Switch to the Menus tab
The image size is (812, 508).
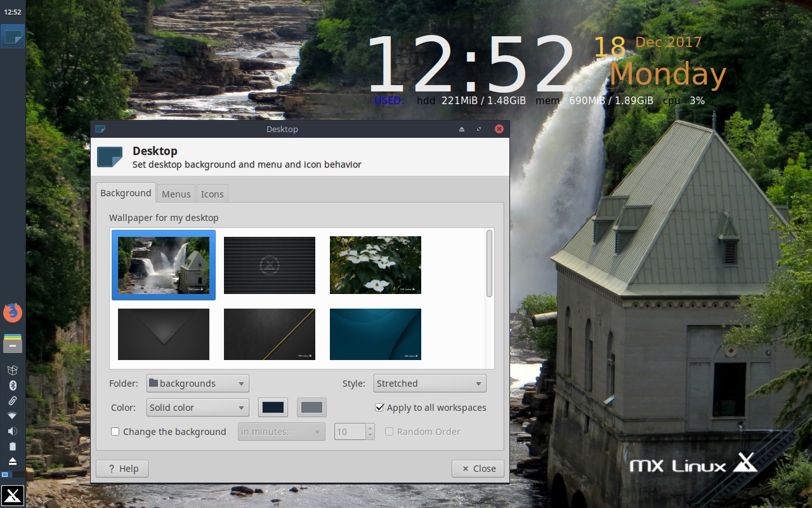(x=176, y=194)
